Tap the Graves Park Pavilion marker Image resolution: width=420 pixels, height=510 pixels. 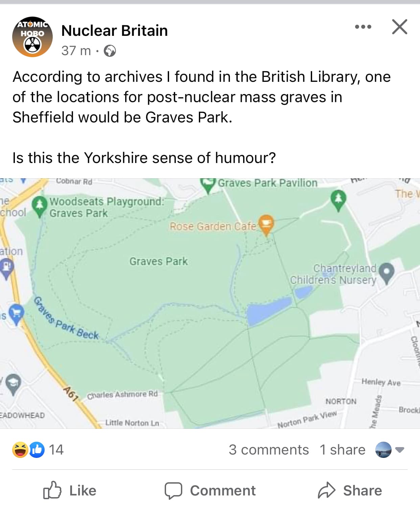(208, 184)
